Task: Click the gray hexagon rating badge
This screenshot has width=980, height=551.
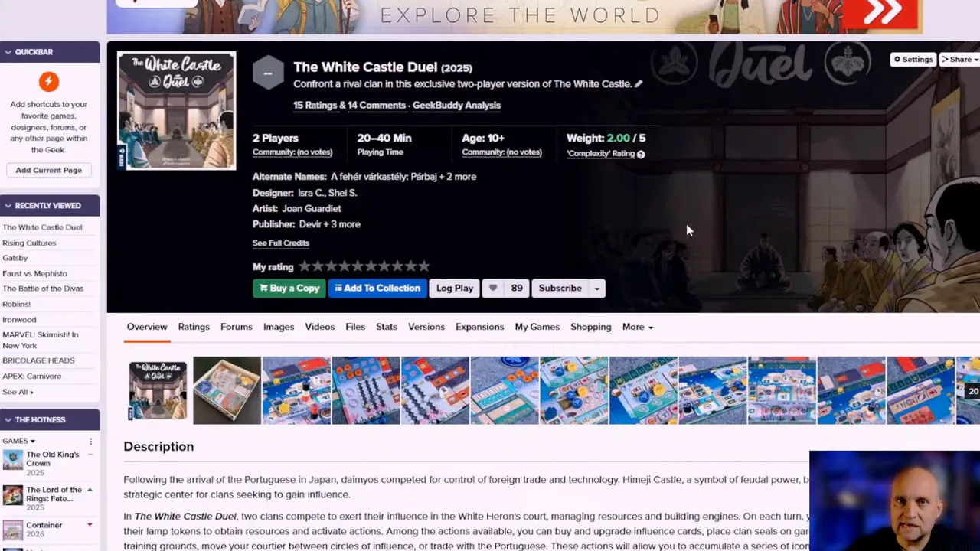Action: pos(268,74)
